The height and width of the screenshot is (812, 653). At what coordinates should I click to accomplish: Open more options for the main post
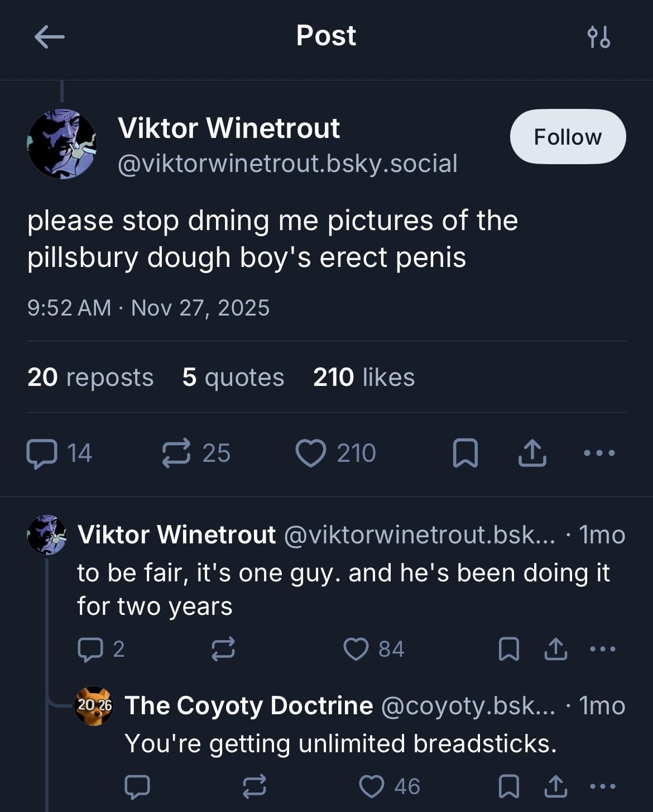[599, 453]
